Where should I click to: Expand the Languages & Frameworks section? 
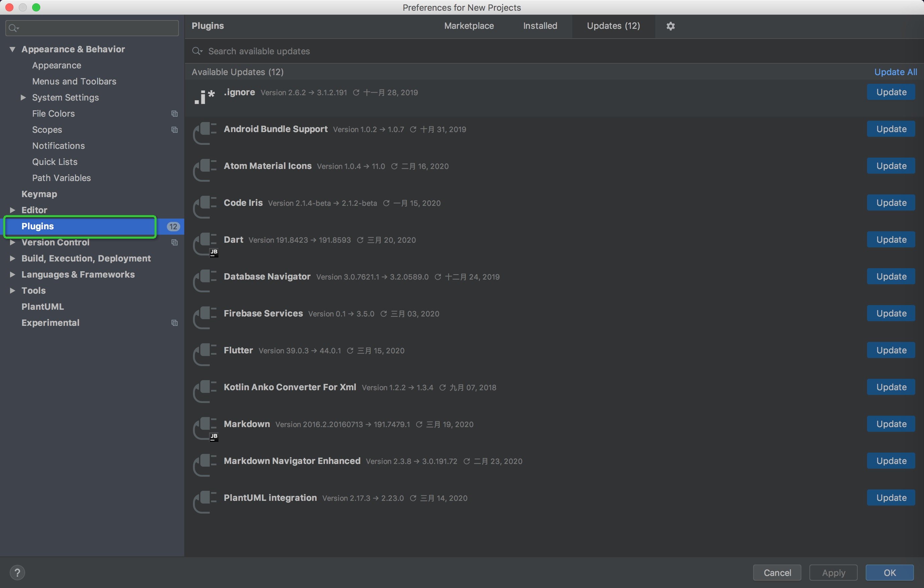point(12,275)
